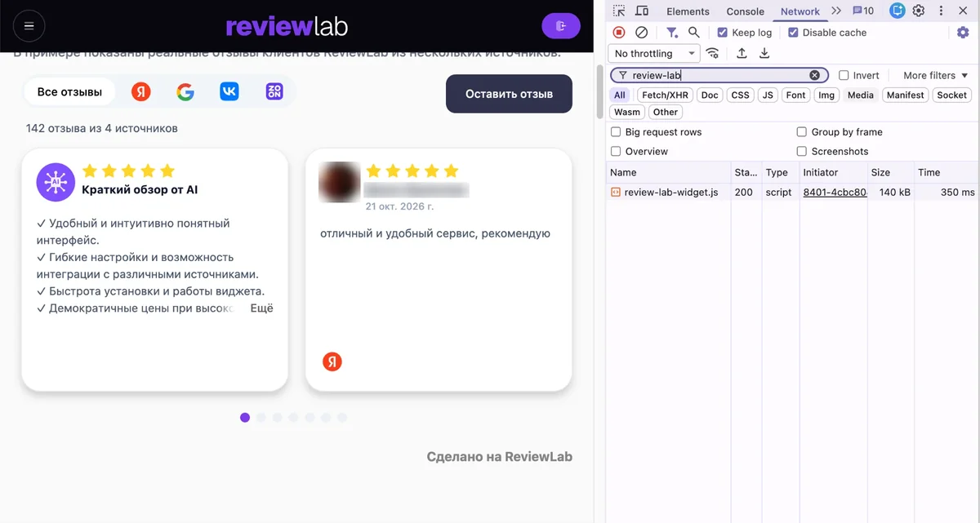Viewport: 980px width, 523px height.
Task: Enable the Screenshots checkbox
Action: [801, 152]
